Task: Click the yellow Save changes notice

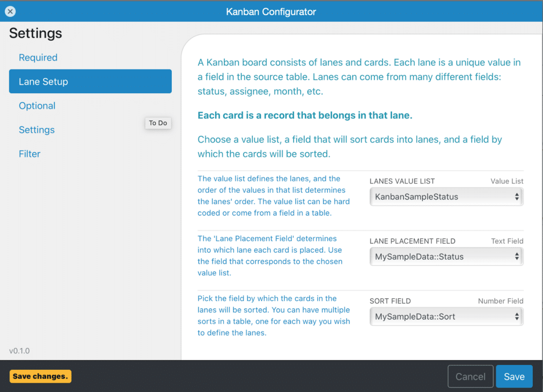Action: point(40,376)
